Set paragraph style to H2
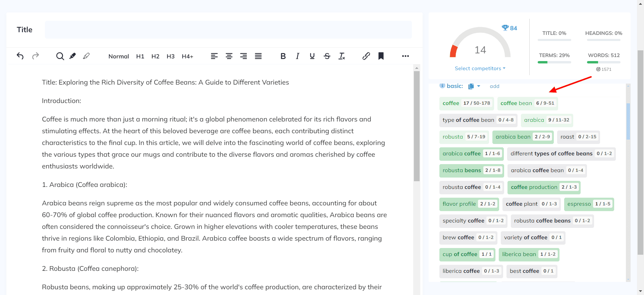The height and width of the screenshot is (295, 644). coord(155,56)
